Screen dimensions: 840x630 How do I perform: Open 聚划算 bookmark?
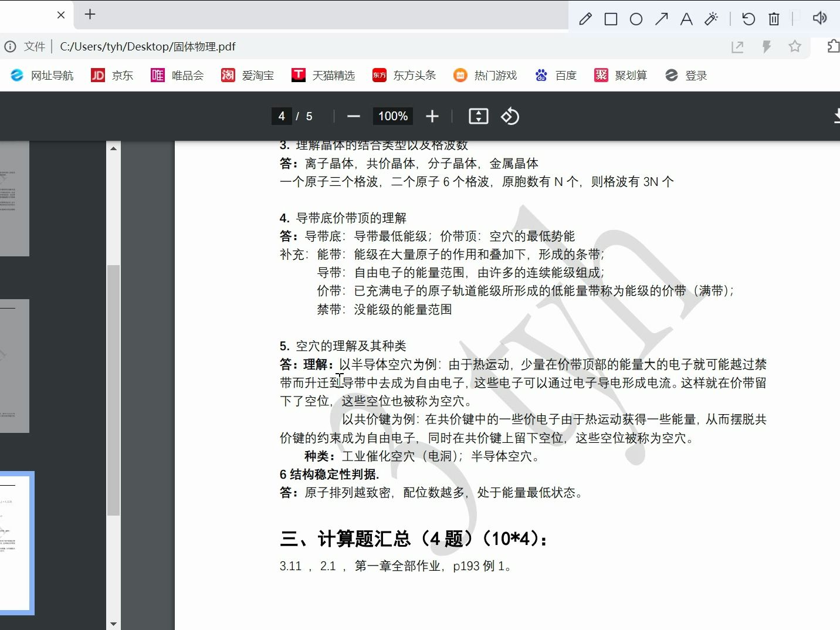coord(621,75)
